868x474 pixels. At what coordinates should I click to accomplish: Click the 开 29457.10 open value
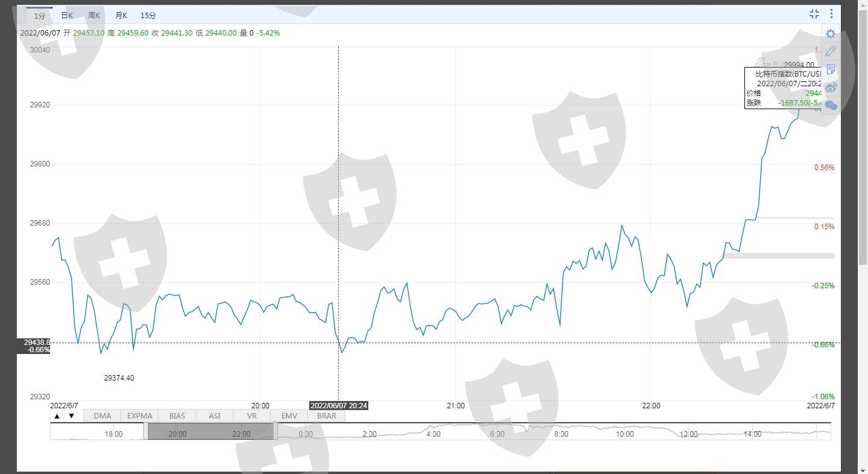pyautogui.click(x=84, y=33)
